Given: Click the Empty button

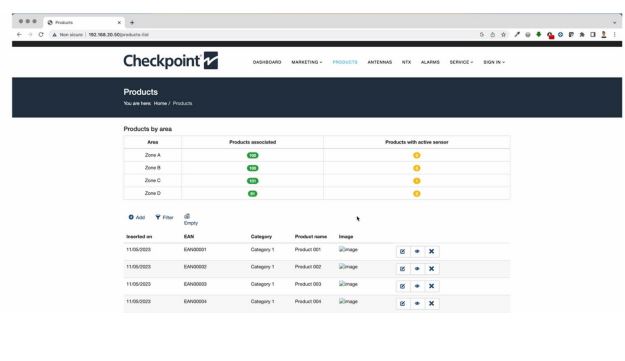Looking at the screenshot, I should pyautogui.click(x=191, y=220).
